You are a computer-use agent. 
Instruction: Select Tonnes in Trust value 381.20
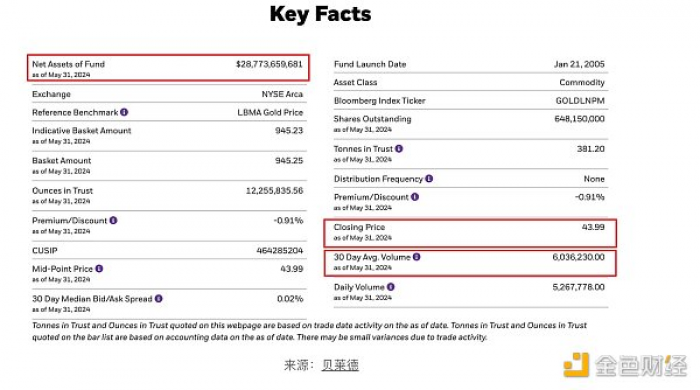591,149
